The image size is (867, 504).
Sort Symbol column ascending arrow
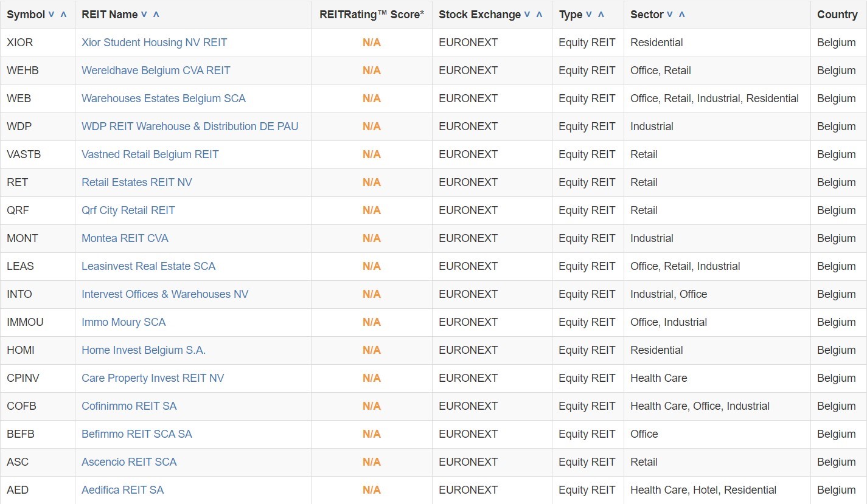click(x=64, y=15)
